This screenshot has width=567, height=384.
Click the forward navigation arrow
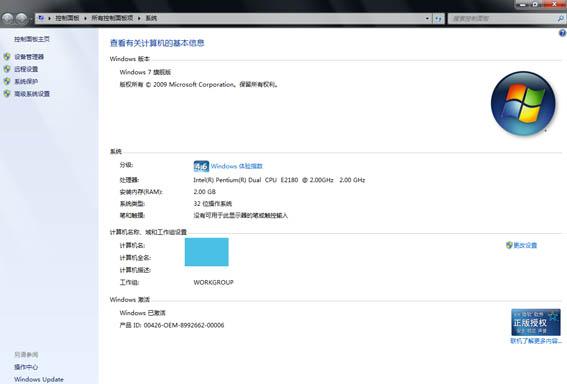[x=21, y=18]
